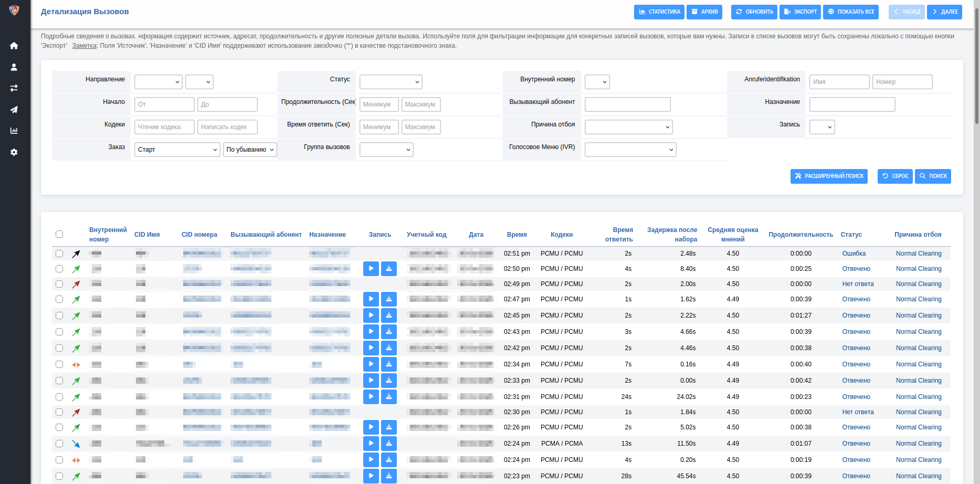Open the По убыванию sort order dropdown

click(x=250, y=150)
